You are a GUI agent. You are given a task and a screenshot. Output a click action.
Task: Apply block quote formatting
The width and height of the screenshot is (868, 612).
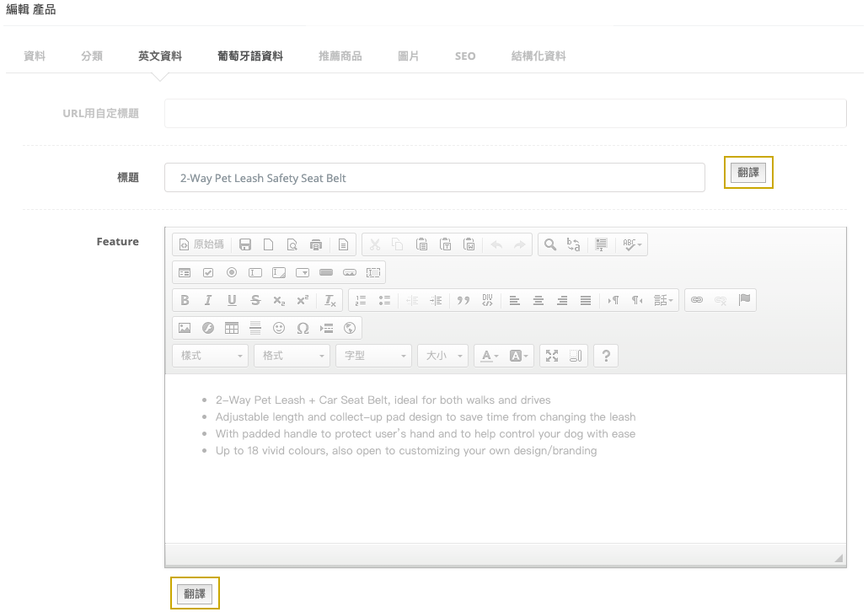463,300
